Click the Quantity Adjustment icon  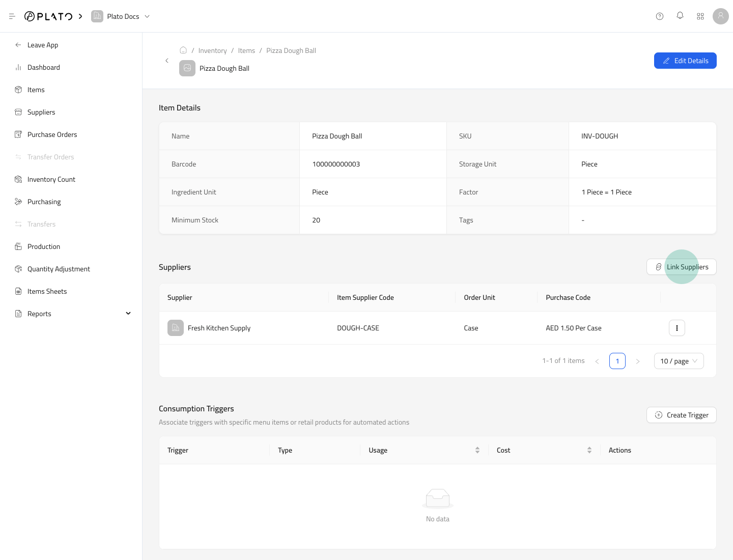18,269
